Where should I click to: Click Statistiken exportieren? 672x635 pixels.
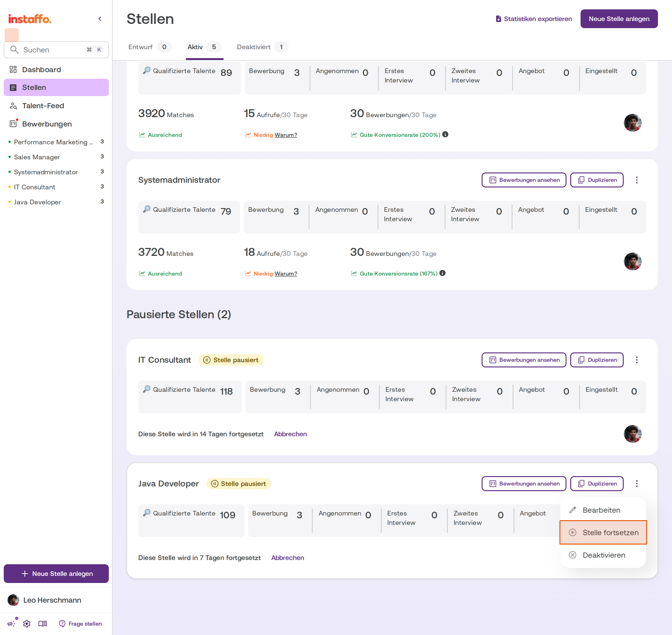coord(534,19)
